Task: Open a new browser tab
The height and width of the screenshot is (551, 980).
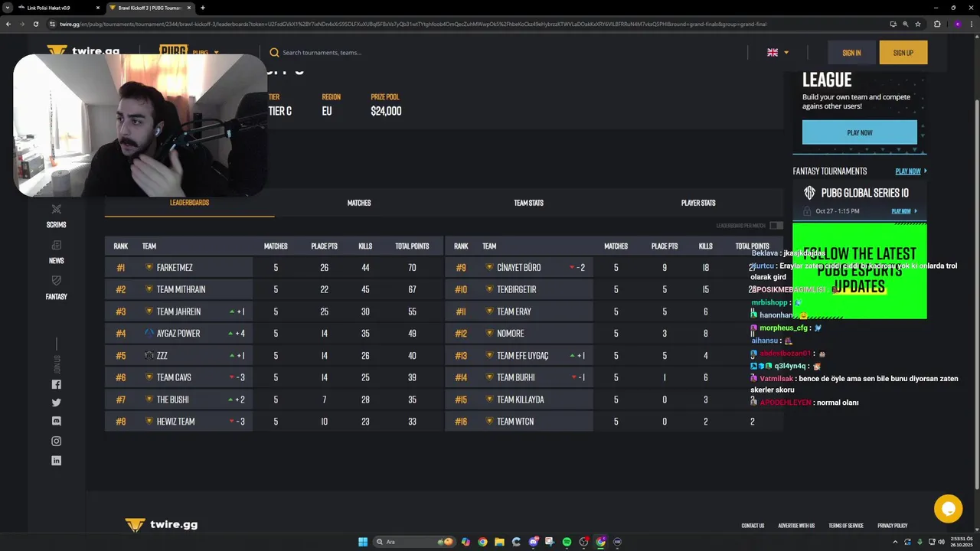Action: pos(202,8)
